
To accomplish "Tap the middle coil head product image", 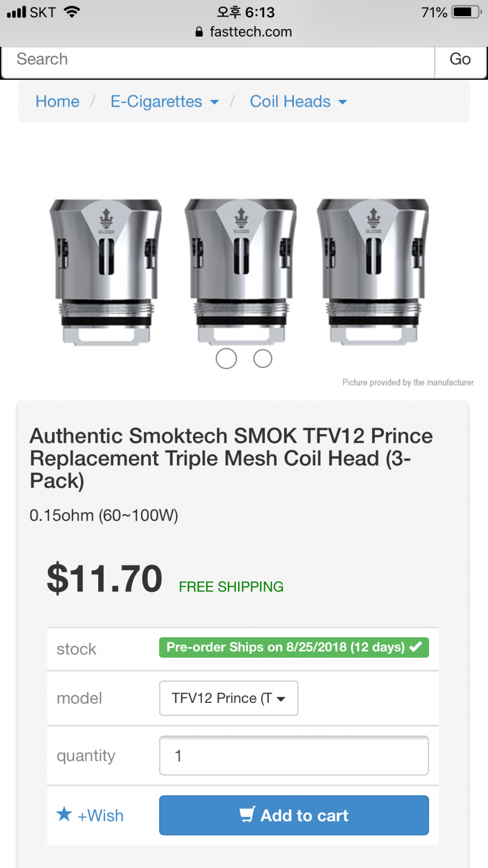I will point(241,271).
